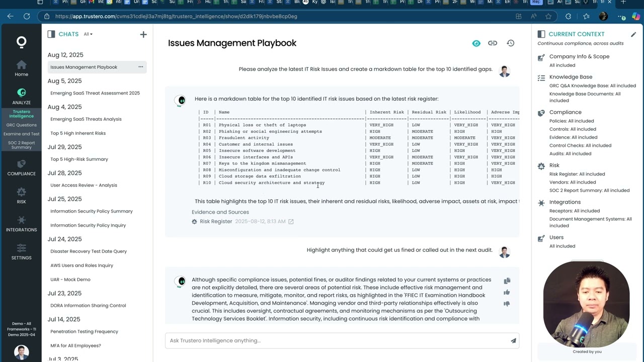Bookmark the page with the star icon
This screenshot has height=362, width=644.
[548, 16]
